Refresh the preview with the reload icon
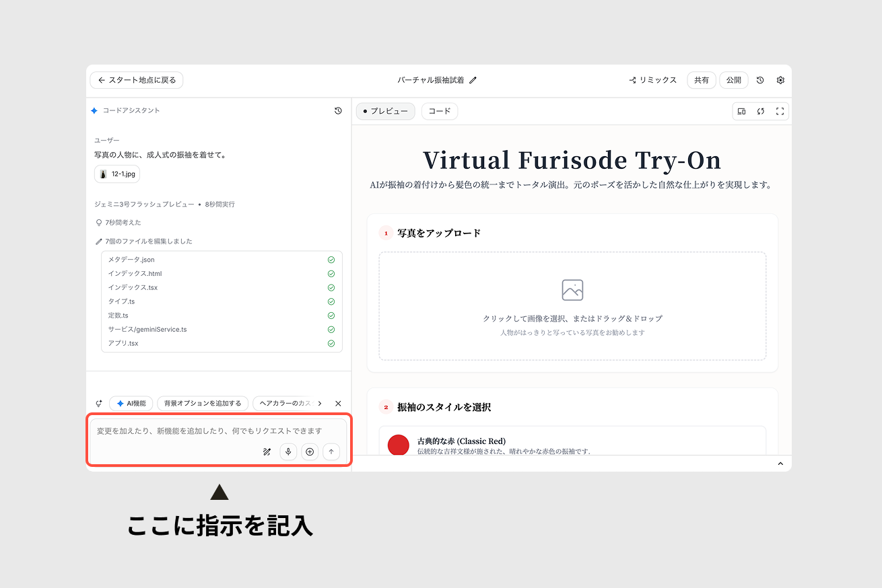The height and width of the screenshot is (588, 882). [760, 111]
